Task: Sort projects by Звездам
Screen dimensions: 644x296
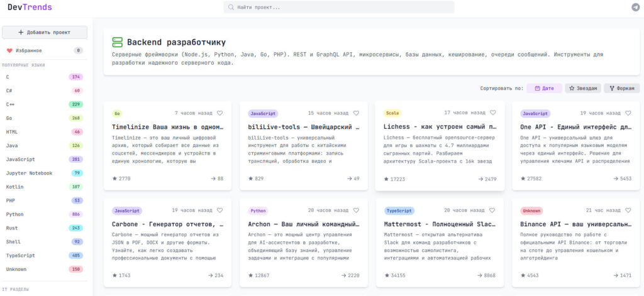Action: 582,88
